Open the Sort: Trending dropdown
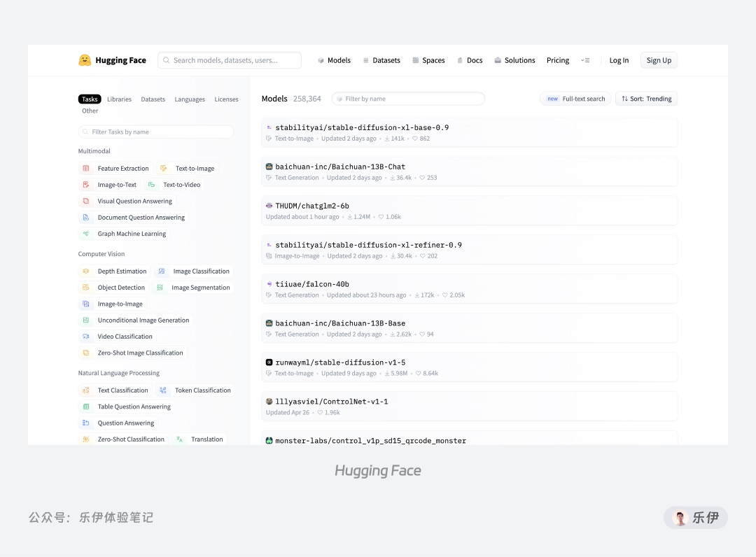 click(646, 99)
